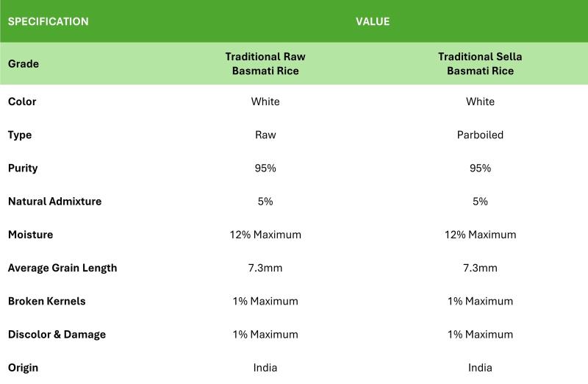Select the Grade row label

(24, 64)
